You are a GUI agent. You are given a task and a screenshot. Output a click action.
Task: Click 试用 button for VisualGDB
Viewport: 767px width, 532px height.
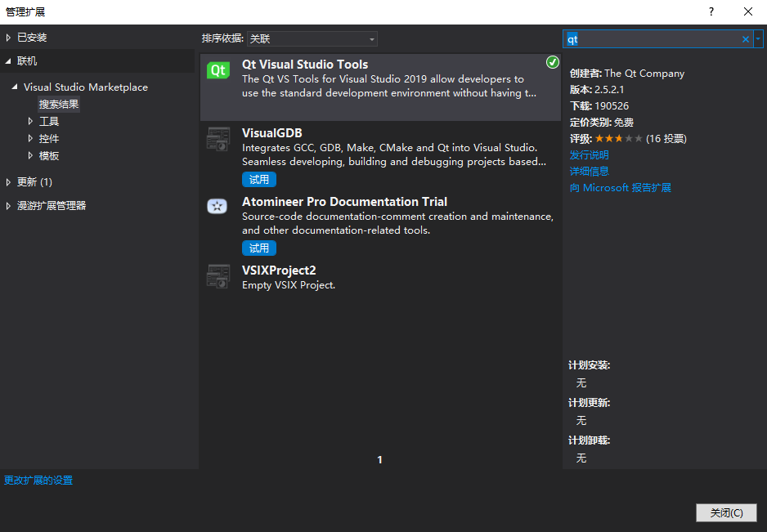[258, 180]
